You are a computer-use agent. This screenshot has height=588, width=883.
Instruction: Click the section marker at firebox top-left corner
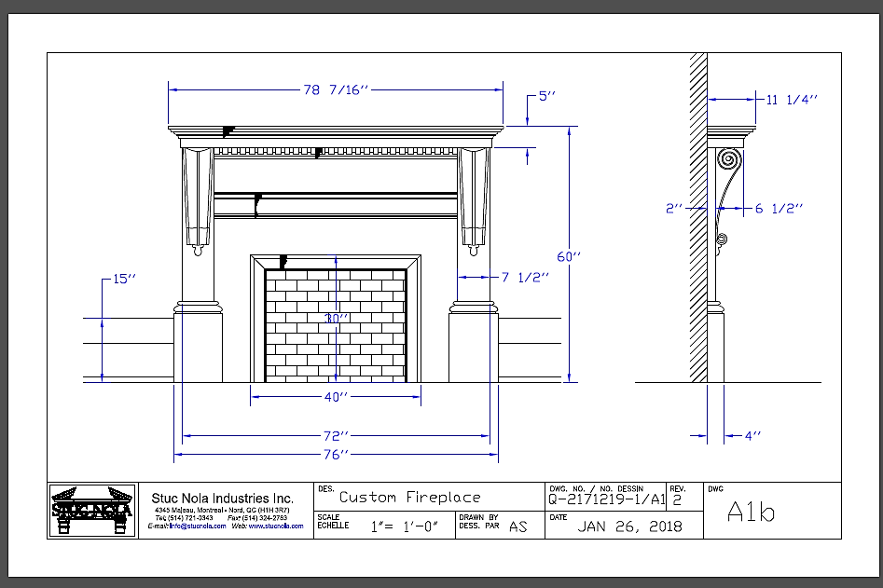point(283,262)
